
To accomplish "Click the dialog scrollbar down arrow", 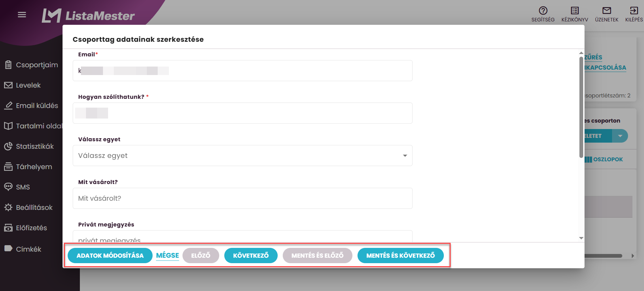I will pyautogui.click(x=581, y=238).
